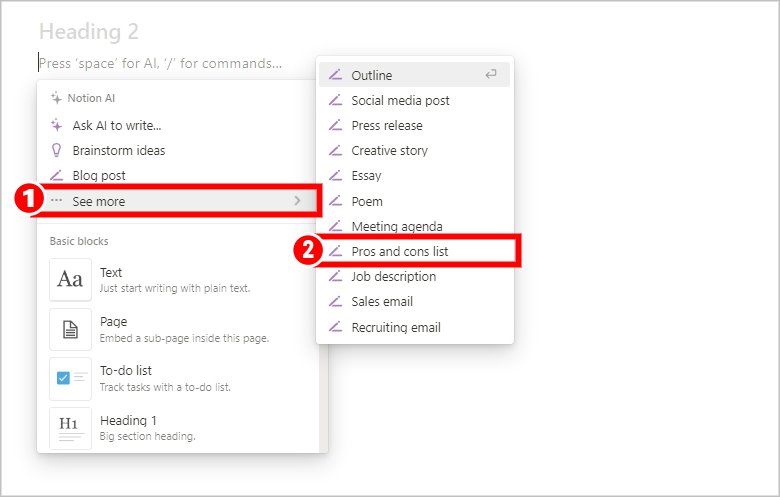Screen dimensions: 780x497
Task: Choose Ask AI to write option
Action: (x=178, y=125)
